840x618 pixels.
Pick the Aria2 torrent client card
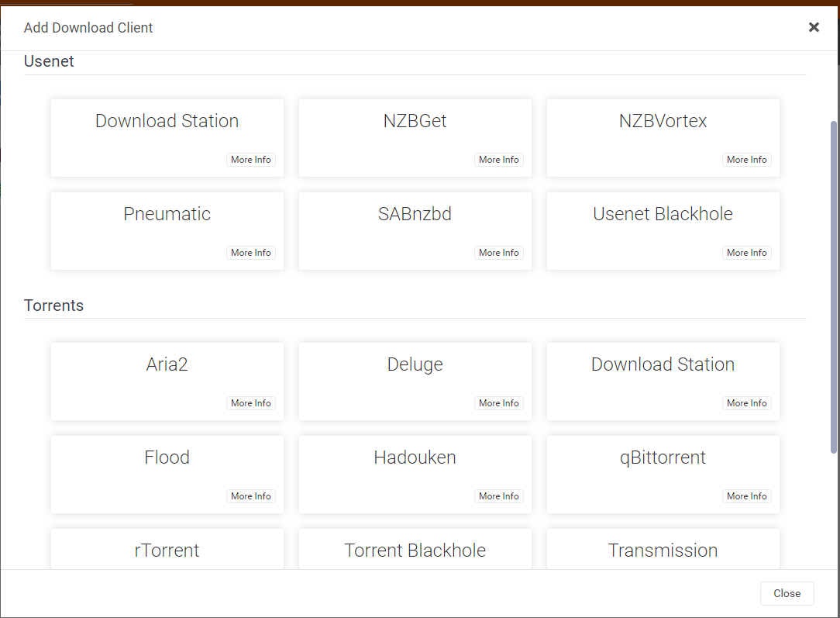click(167, 382)
